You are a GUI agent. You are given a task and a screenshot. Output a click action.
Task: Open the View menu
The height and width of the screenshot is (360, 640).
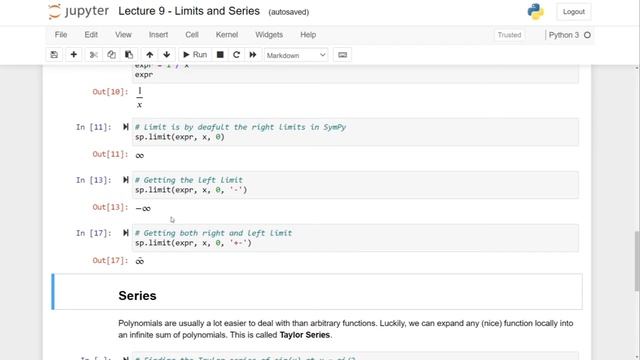coord(123,35)
